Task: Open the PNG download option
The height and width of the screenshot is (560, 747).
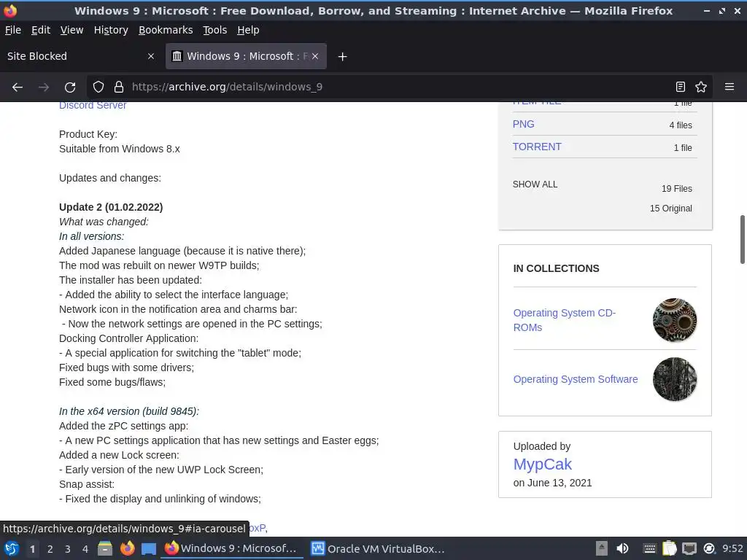Action: click(x=523, y=124)
